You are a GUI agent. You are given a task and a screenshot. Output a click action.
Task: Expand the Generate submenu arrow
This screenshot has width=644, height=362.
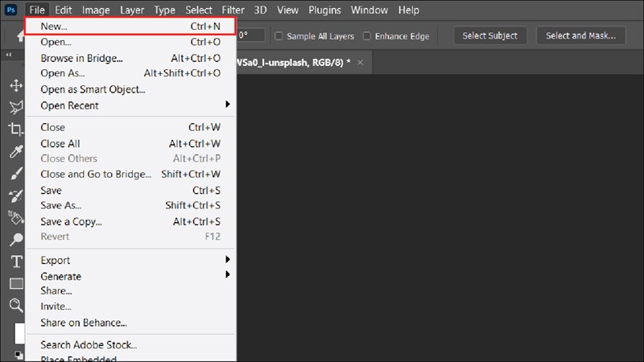tap(228, 274)
